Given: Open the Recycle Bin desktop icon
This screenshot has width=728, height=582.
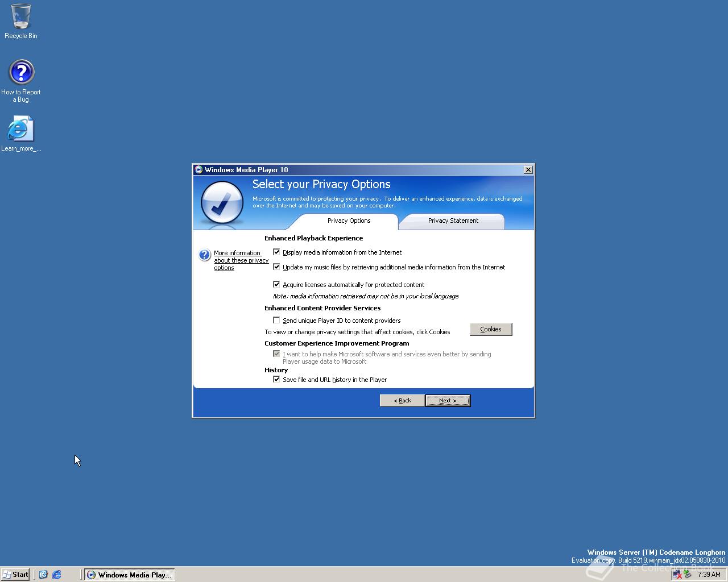Looking at the screenshot, I should 20,21.
